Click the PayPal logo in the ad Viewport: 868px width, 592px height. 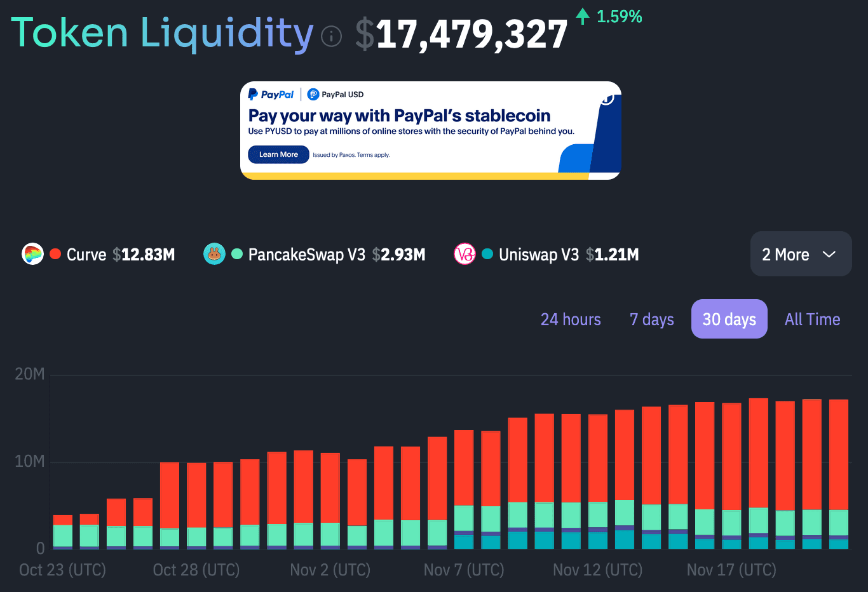(x=271, y=95)
